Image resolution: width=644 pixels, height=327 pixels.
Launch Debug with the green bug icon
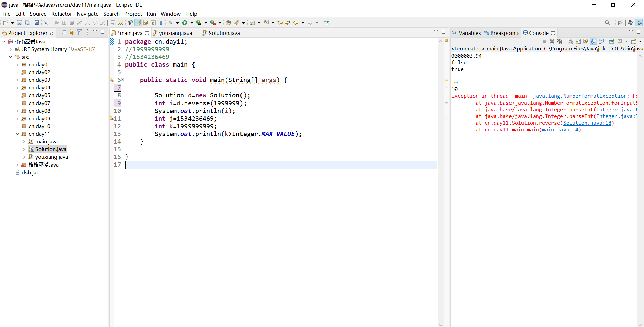[171, 23]
